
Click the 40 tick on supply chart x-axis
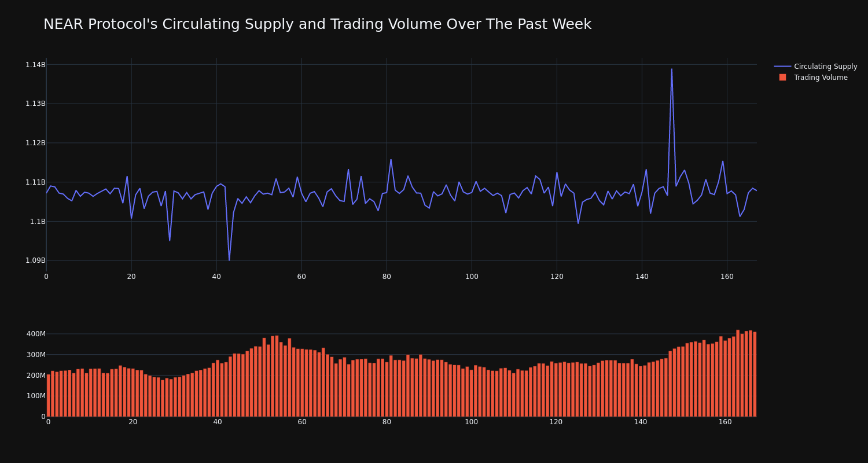tap(216, 277)
